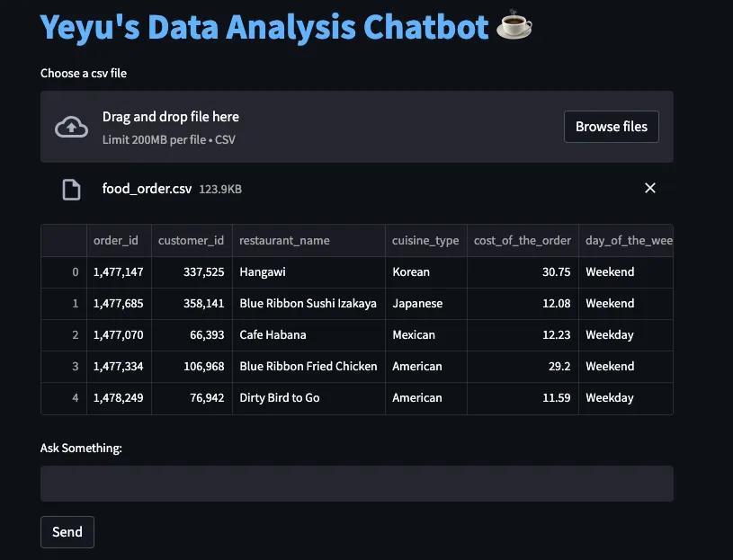Click the day_of_the_week column header
Viewport: 733px width, 560px height.
tap(626, 240)
